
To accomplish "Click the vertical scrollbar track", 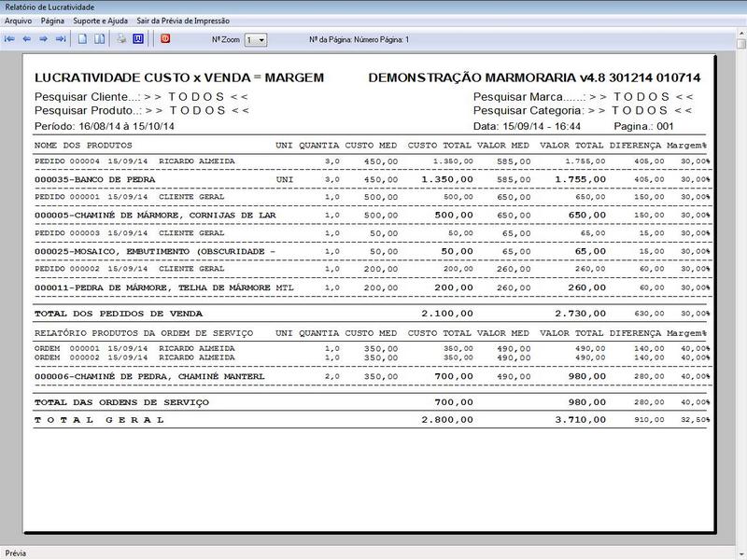I will point(740,280).
